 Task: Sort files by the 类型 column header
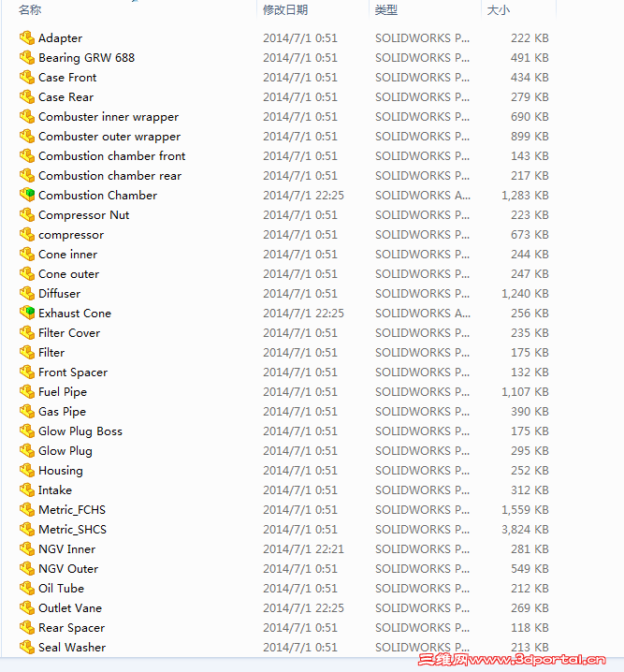click(386, 10)
